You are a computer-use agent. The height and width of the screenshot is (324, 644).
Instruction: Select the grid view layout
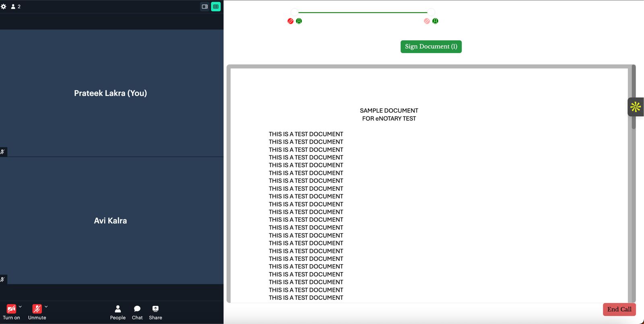tap(216, 6)
